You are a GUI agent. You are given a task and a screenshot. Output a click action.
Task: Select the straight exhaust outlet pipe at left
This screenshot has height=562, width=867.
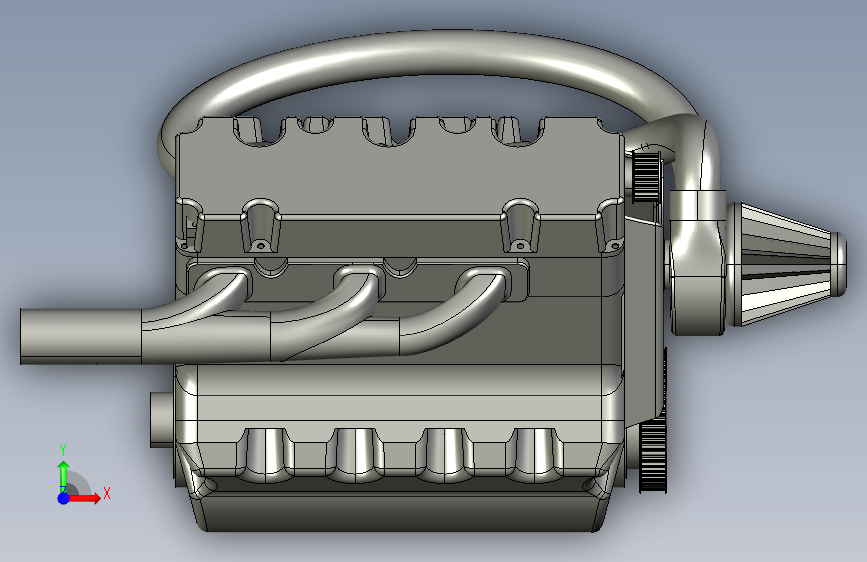point(81,336)
